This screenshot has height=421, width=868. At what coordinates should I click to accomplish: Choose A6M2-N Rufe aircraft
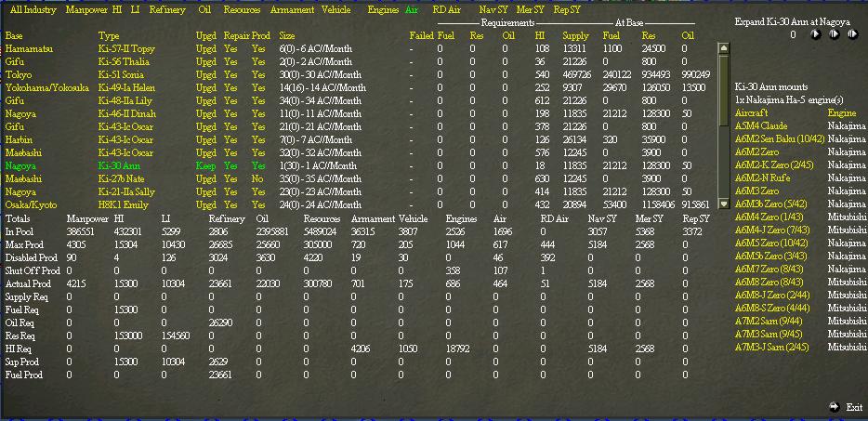(762, 178)
